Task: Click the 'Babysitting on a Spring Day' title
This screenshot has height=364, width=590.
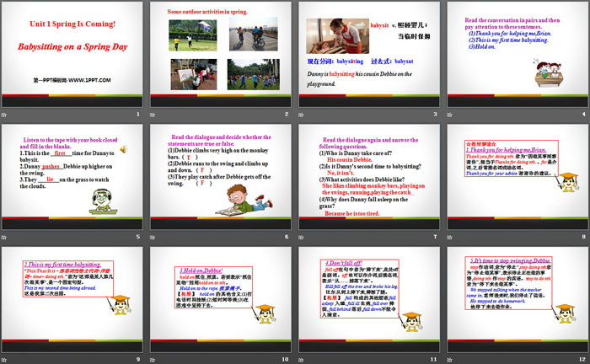Action: tap(72, 46)
